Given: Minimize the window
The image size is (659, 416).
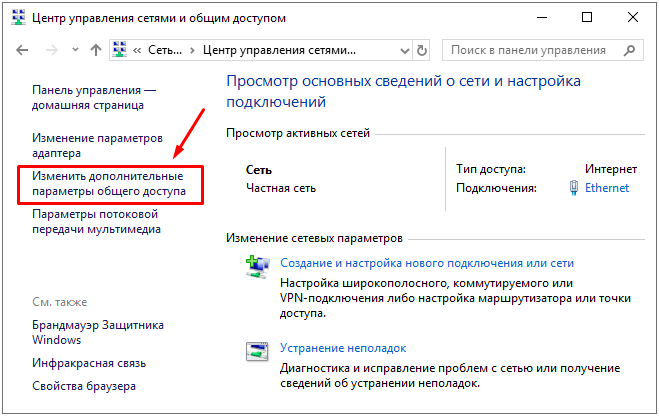Looking at the screenshot, I should click(542, 18).
